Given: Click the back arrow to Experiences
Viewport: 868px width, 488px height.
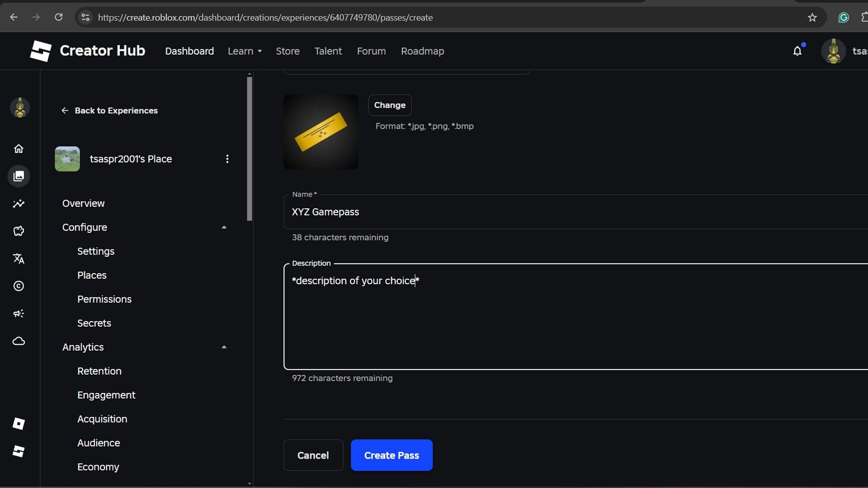Looking at the screenshot, I should click(x=64, y=110).
